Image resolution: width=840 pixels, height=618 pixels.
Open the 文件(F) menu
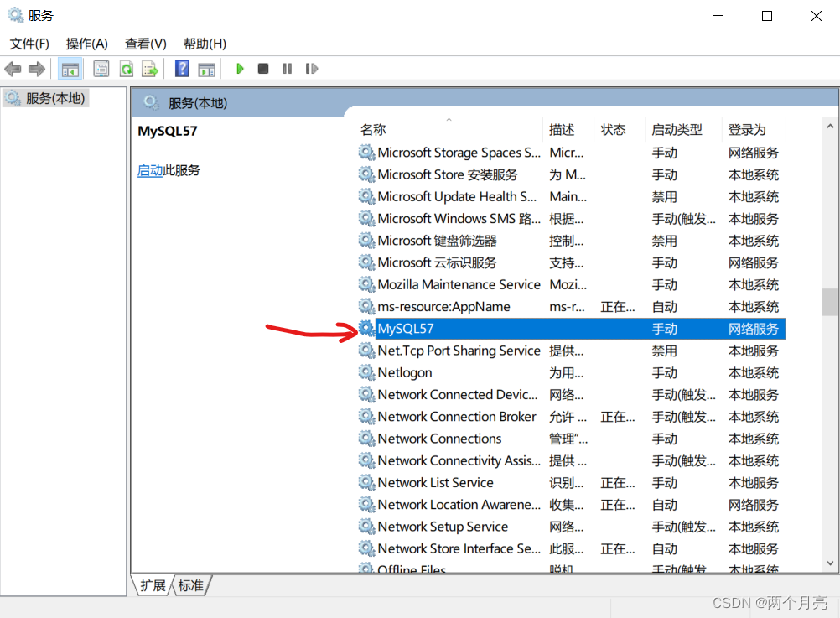coord(29,44)
